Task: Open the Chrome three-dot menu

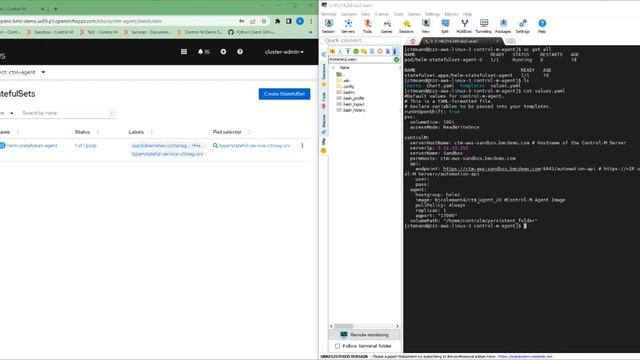Action: [311, 21]
